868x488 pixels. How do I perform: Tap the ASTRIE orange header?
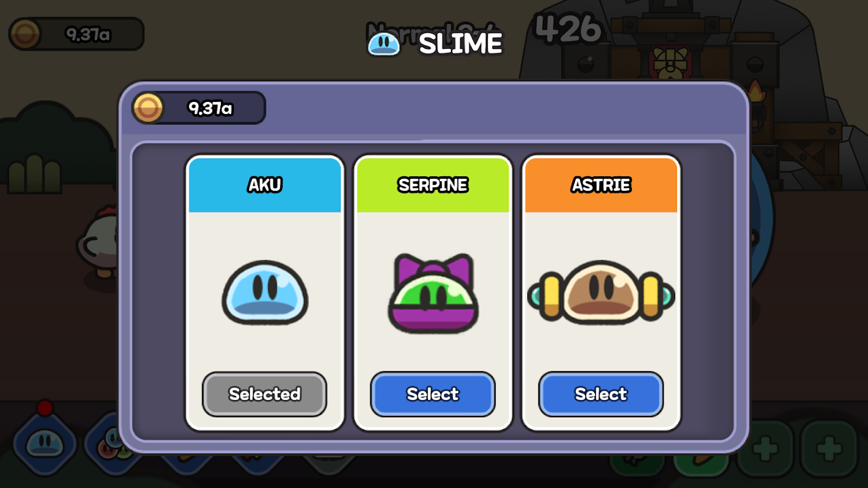click(601, 185)
